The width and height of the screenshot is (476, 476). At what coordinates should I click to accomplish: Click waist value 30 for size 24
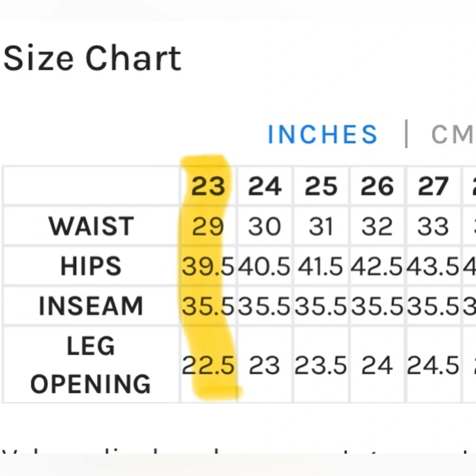tap(265, 226)
